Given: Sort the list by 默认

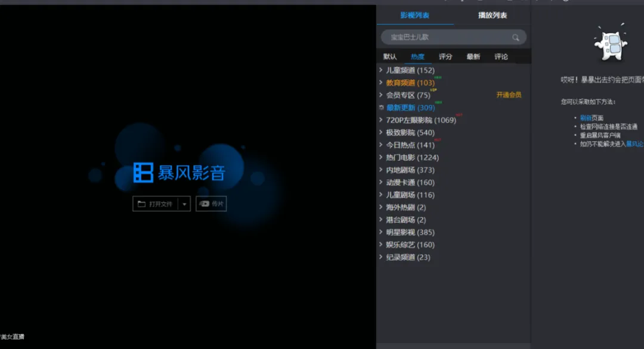Looking at the screenshot, I should [390, 57].
